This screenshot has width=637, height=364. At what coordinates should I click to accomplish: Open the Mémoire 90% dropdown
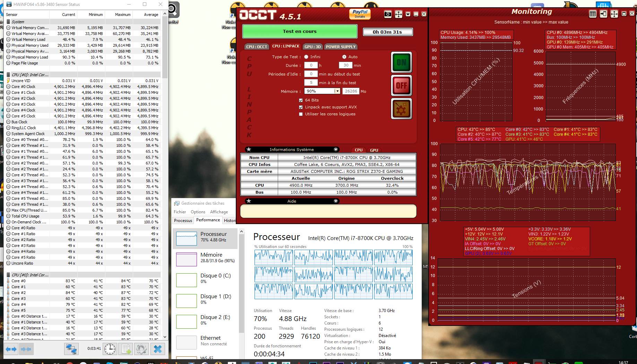pos(337,91)
